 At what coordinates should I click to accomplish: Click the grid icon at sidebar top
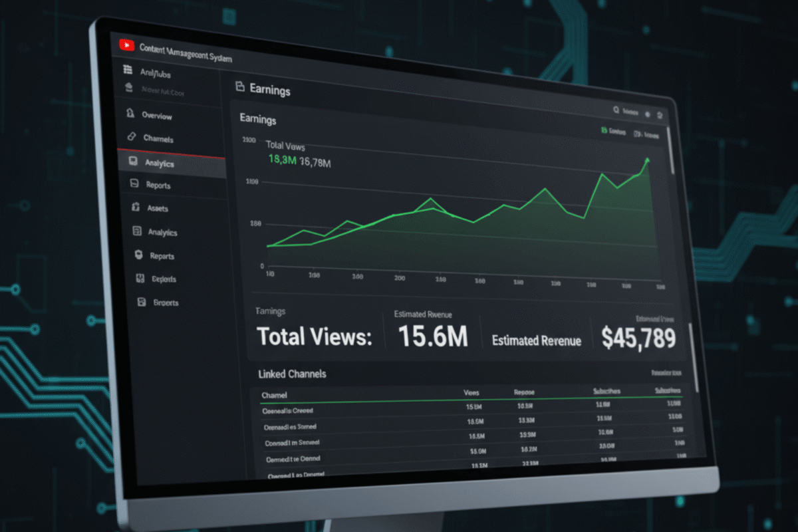(128, 70)
